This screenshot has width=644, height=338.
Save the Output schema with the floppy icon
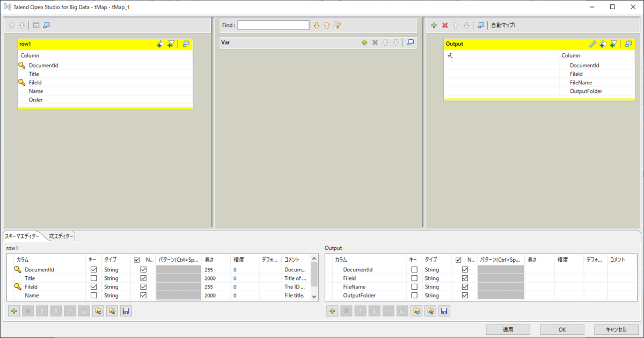pyautogui.click(x=444, y=311)
